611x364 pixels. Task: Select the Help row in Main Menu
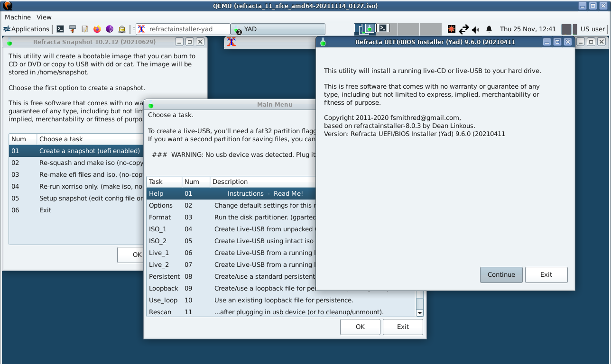pos(231,193)
